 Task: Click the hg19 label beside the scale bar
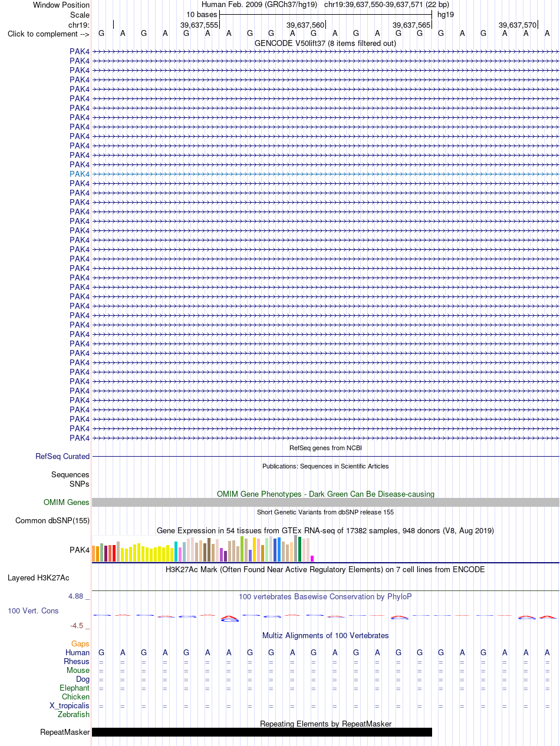[x=446, y=14]
